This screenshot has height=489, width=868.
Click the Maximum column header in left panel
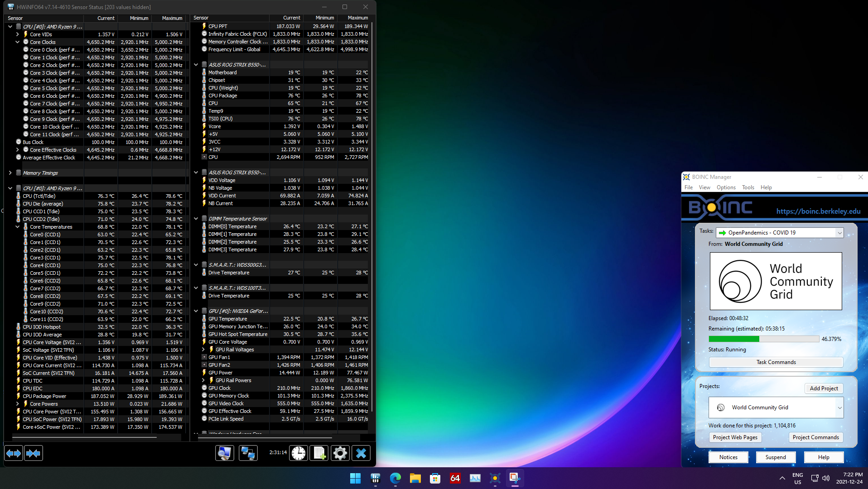tap(172, 18)
